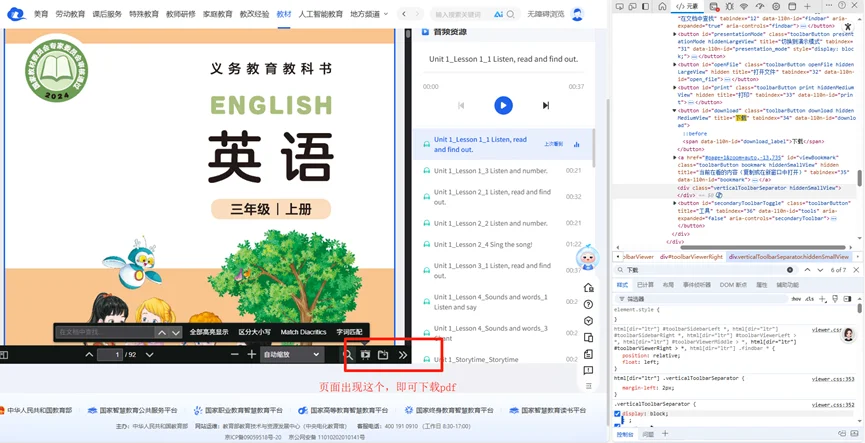This screenshot has height=443, width=865.
Task: Click the site logo in top-left corner
Action: [17, 13]
